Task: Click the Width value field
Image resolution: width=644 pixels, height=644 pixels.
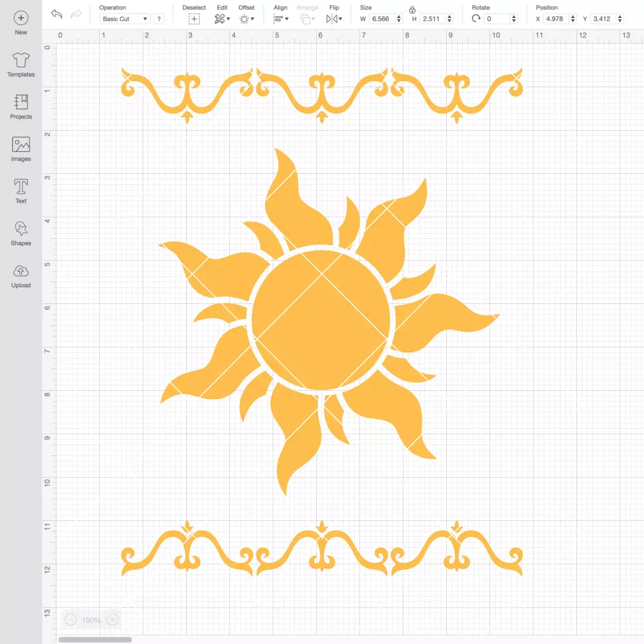Action: pos(381,19)
